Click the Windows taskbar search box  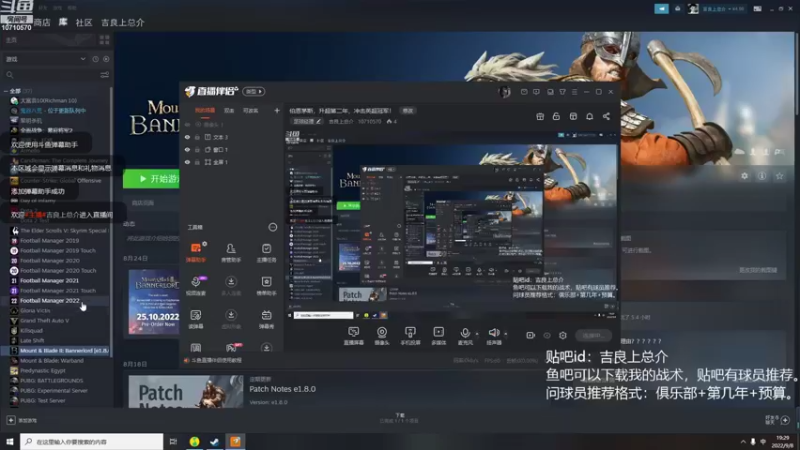pyautogui.click(x=92, y=441)
